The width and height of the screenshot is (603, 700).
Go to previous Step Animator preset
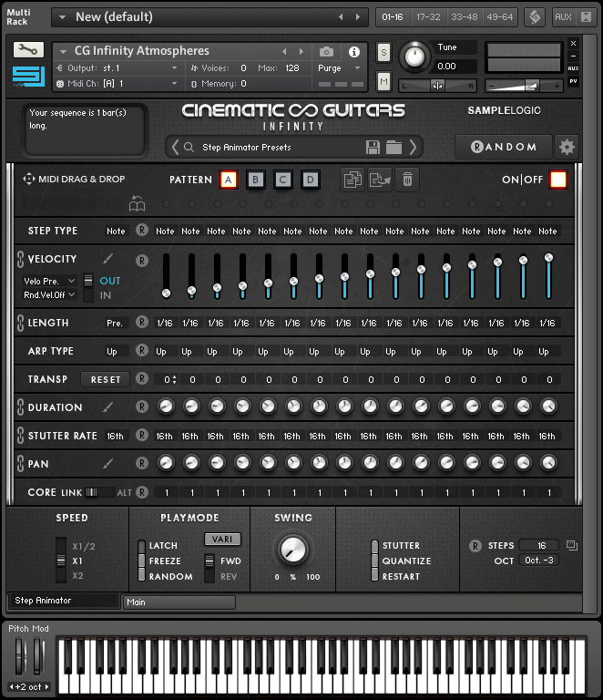pyautogui.click(x=175, y=147)
